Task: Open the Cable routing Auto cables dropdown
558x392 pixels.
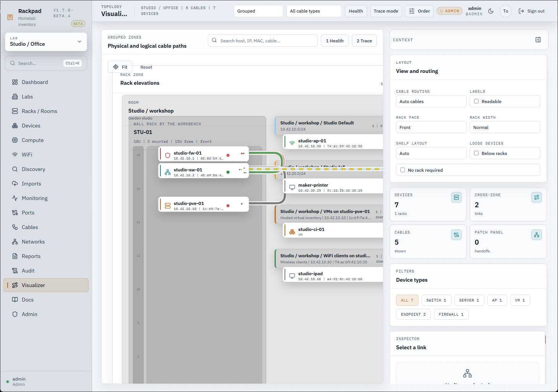Action: (431, 101)
